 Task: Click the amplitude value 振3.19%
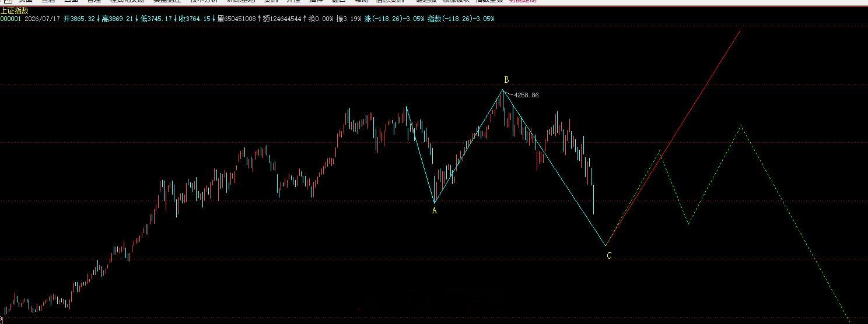(348, 19)
